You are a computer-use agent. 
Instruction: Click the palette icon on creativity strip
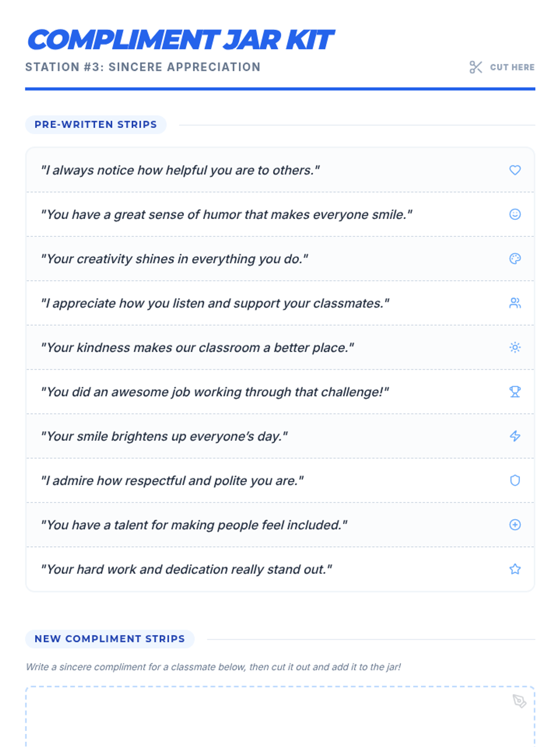515,259
